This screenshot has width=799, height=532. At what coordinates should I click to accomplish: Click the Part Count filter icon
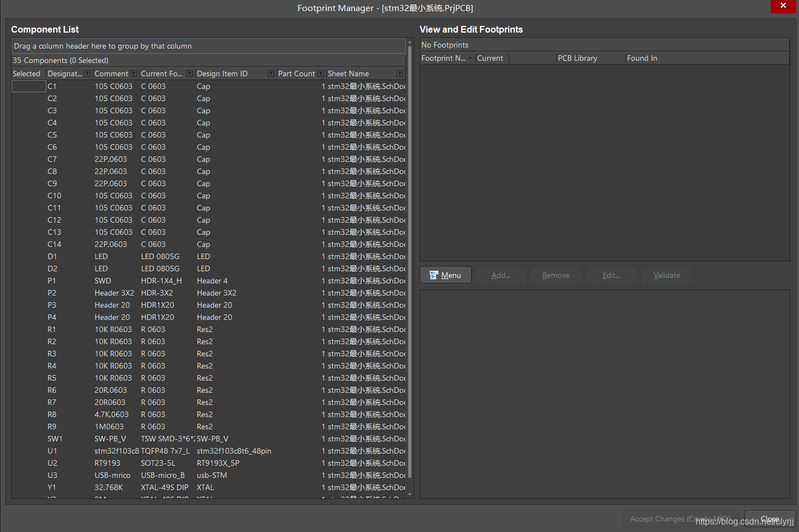(321, 73)
